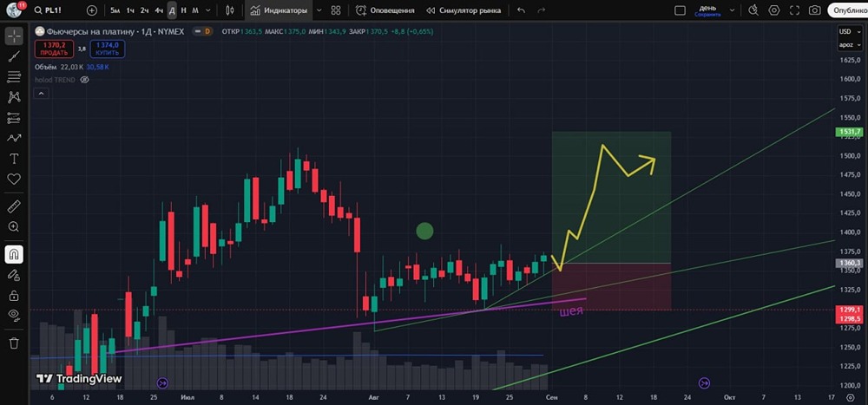The width and height of the screenshot is (868, 405).
Task: Open the candlestick chart type selector
Action: 230,10
